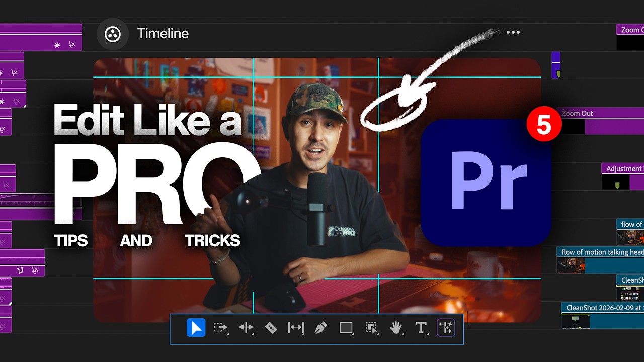Click the red notification badge showing 5
644x362 pixels.
coord(544,124)
